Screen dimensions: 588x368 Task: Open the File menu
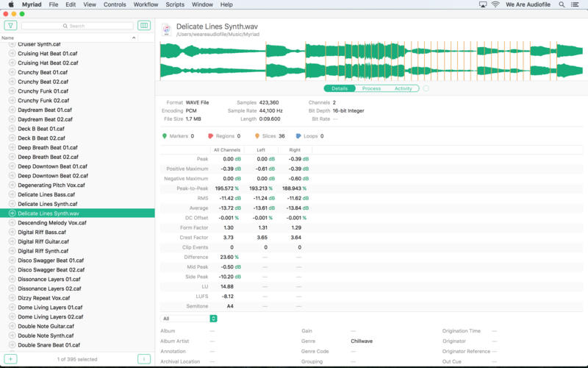pos(54,4)
